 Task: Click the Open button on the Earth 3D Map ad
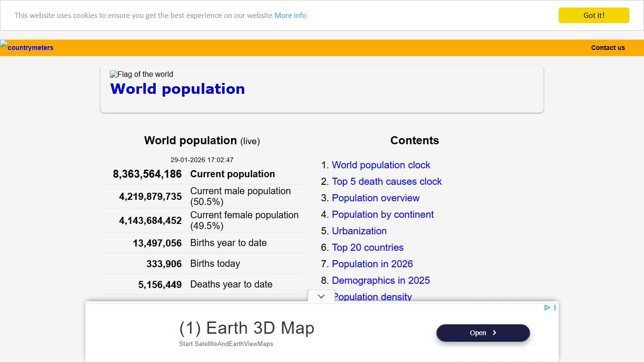click(483, 333)
